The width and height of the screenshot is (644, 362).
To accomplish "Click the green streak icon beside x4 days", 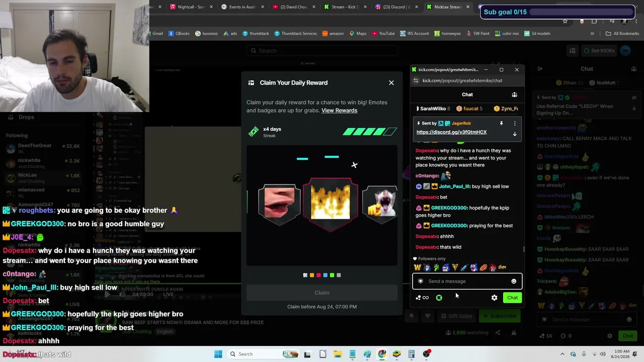I will point(254,132).
